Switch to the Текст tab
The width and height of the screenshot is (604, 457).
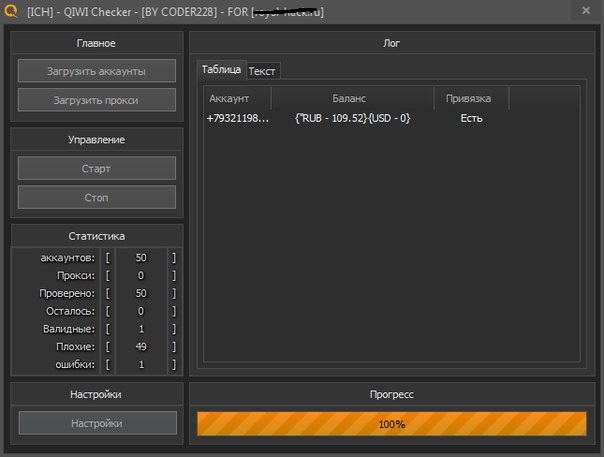click(x=262, y=71)
